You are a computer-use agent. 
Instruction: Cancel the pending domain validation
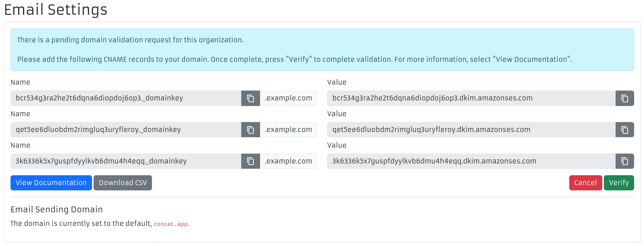point(585,183)
